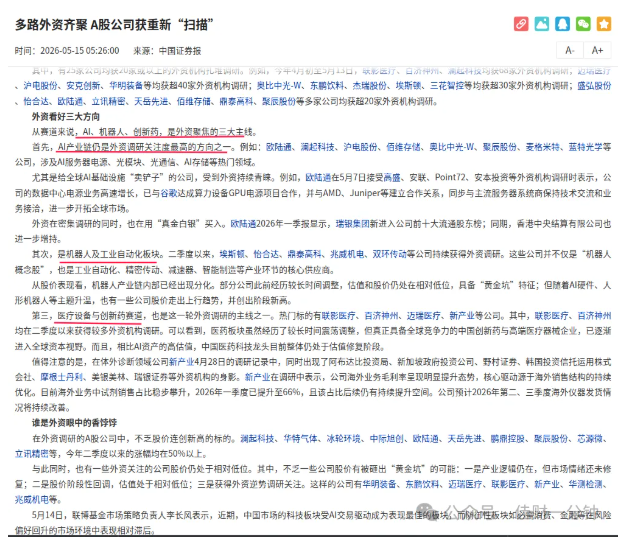The image size is (627, 540).
Task: Open 兆威机电 link before 等。in last list
Action: coord(32,500)
